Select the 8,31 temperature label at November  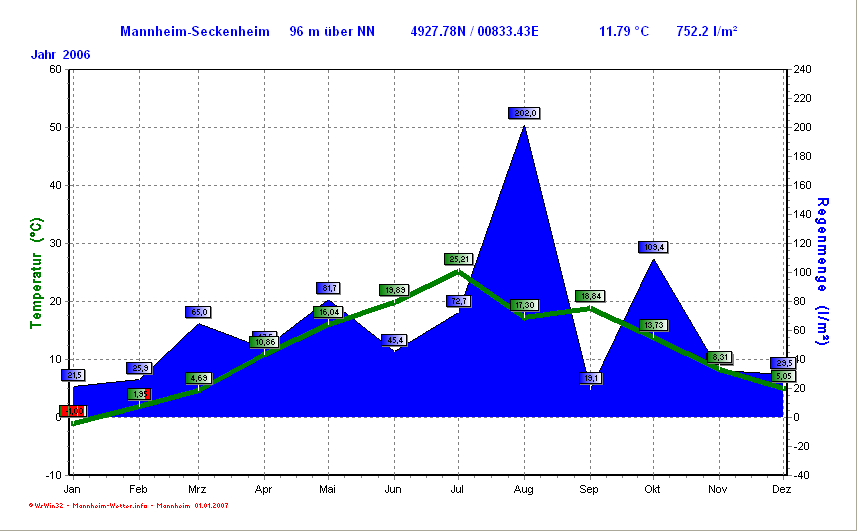click(x=719, y=357)
